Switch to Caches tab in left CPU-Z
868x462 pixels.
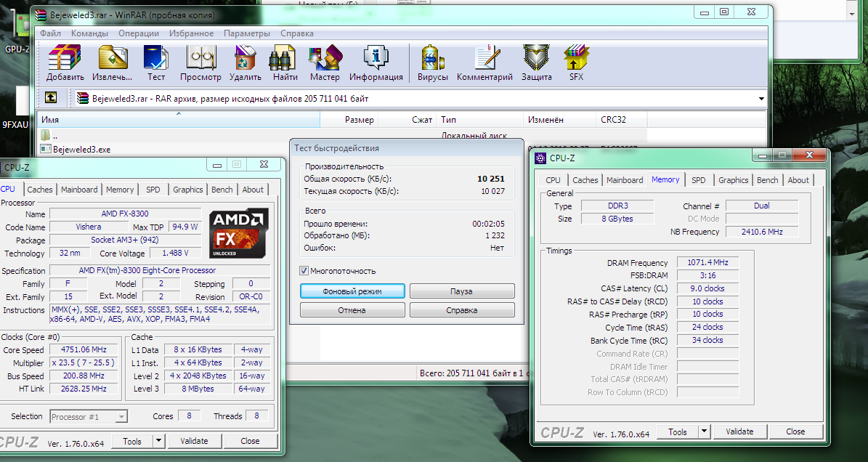click(x=40, y=189)
